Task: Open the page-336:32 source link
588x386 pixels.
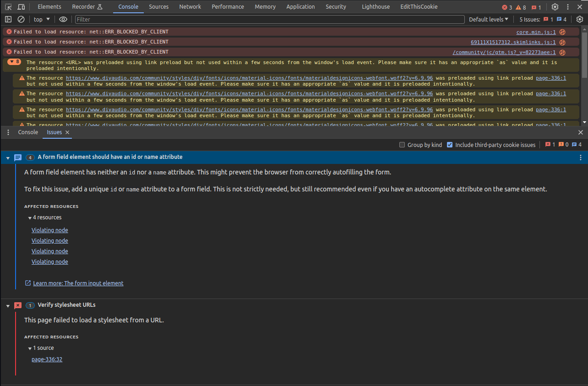Action: click(x=47, y=359)
